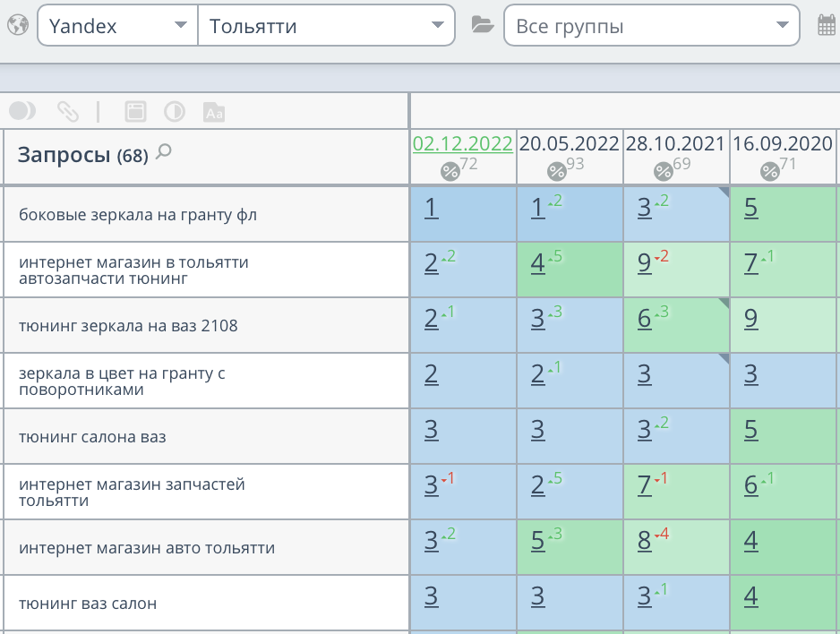The width and height of the screenshot is (840, 634).
Task: Open the Yandex search engine dropdown
Action: coord(118,26)
